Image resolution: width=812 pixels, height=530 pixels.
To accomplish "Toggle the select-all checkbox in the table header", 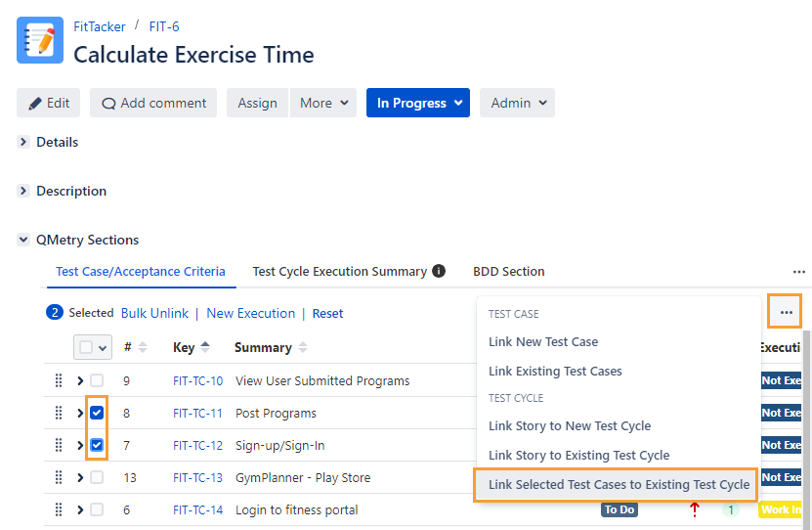I will pyautogui.click(x=86, y=347).
